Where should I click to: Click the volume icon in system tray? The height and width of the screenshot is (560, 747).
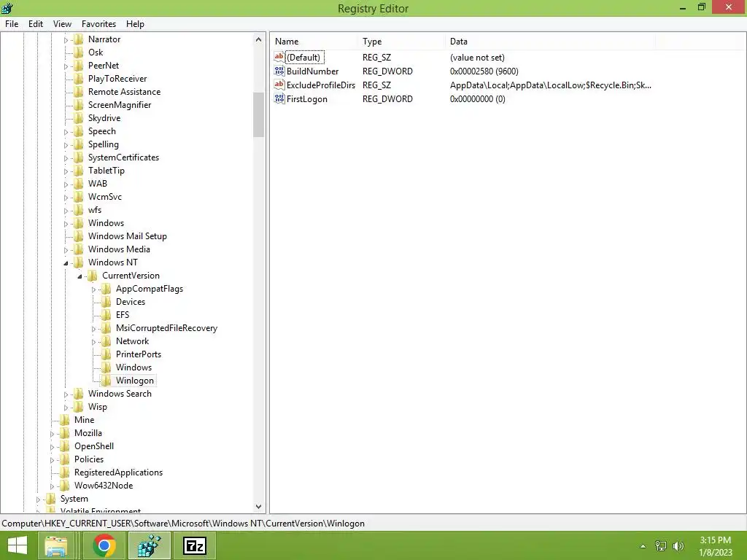coord(678,546)
